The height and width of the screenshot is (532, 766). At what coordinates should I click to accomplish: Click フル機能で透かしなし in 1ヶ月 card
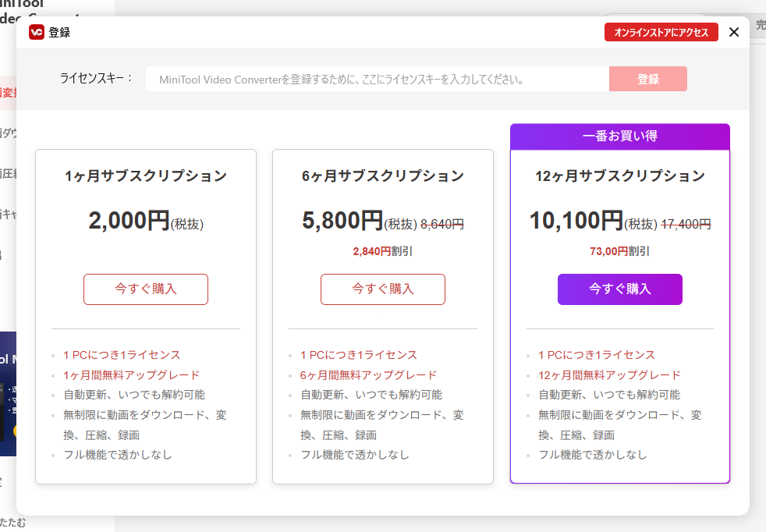[118, 455]
